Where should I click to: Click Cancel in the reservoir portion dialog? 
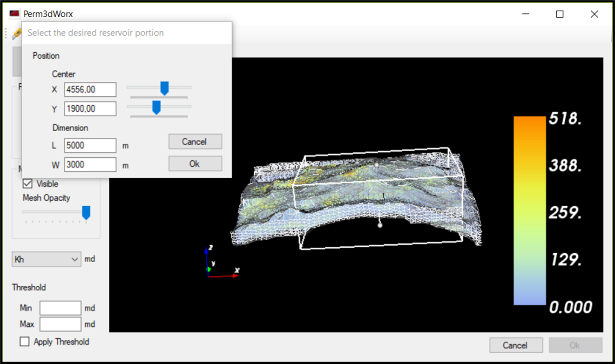tap(195, 142)
